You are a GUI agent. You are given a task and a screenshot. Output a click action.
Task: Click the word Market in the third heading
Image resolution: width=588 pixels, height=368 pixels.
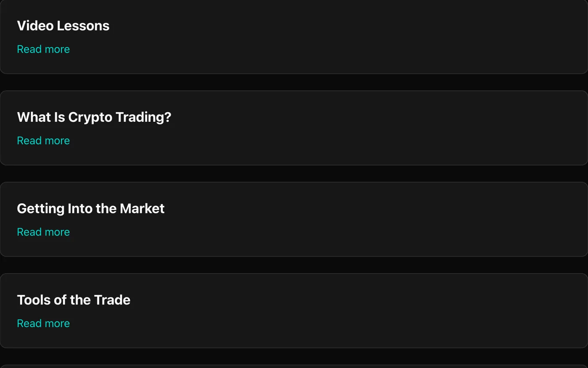[x=142, y=208]
